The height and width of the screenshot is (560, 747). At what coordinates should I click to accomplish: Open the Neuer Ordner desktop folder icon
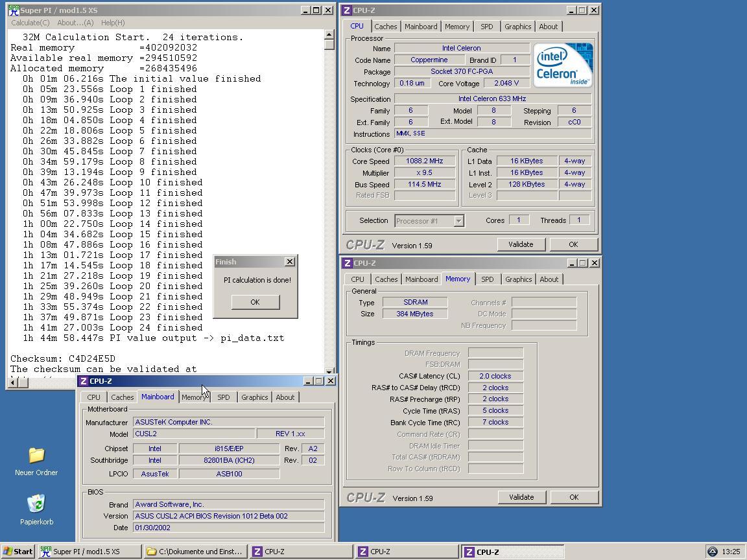36,455
